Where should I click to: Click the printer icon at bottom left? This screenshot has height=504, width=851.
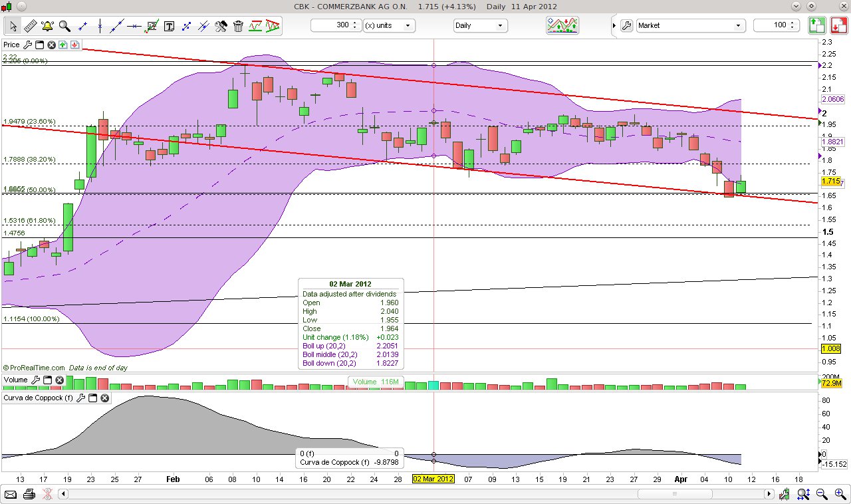pos(29,494)
